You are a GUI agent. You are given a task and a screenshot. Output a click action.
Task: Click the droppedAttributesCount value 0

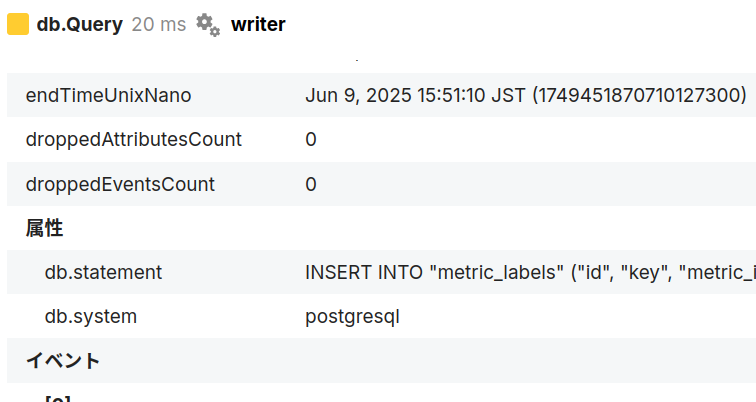pos(311,140)
